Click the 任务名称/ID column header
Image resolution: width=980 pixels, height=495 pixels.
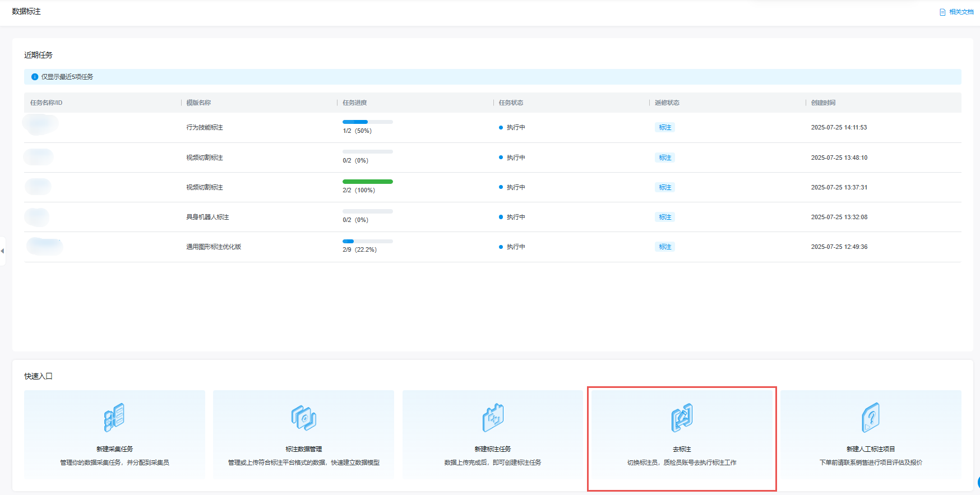click(46, 103)
